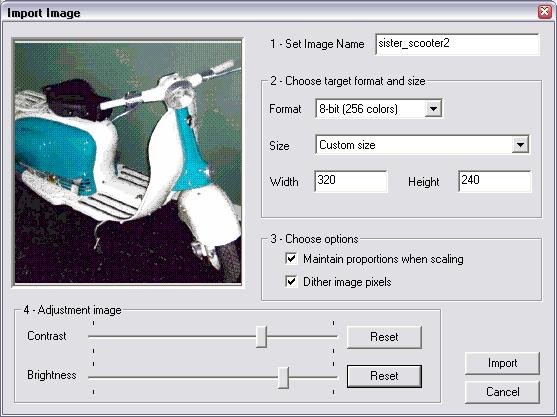Expand the Size dropdown arrow

[520, 145]
